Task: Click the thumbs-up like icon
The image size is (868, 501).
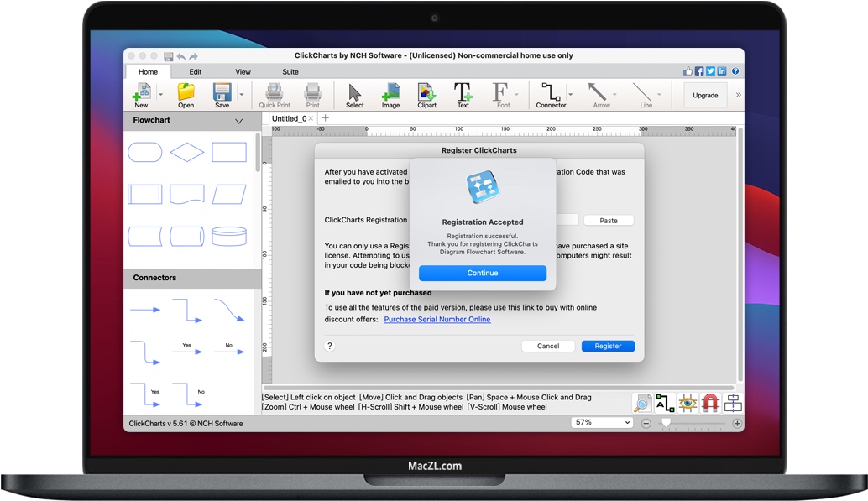Action: (x=688, y=70)
